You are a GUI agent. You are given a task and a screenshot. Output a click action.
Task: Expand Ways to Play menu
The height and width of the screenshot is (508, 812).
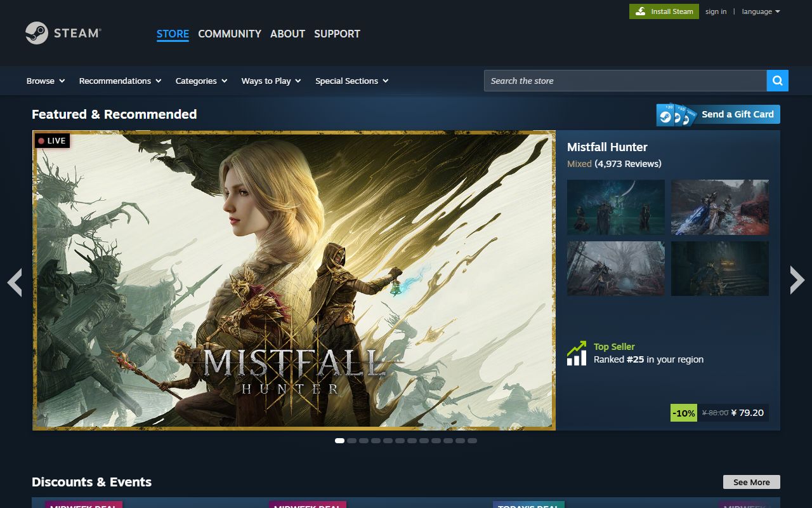click(271, 81)
